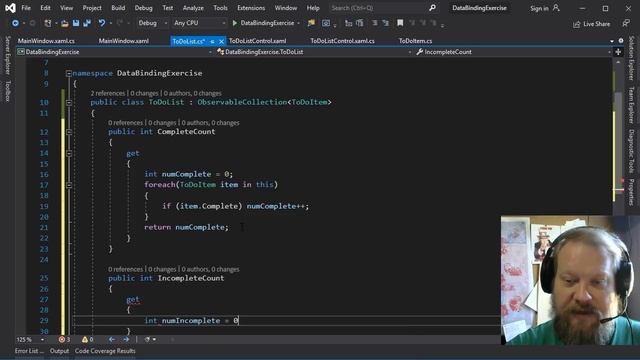Screen dimensions: 640x360
Task: Navigate to next issue with right arrow
Action: point(126,339)
